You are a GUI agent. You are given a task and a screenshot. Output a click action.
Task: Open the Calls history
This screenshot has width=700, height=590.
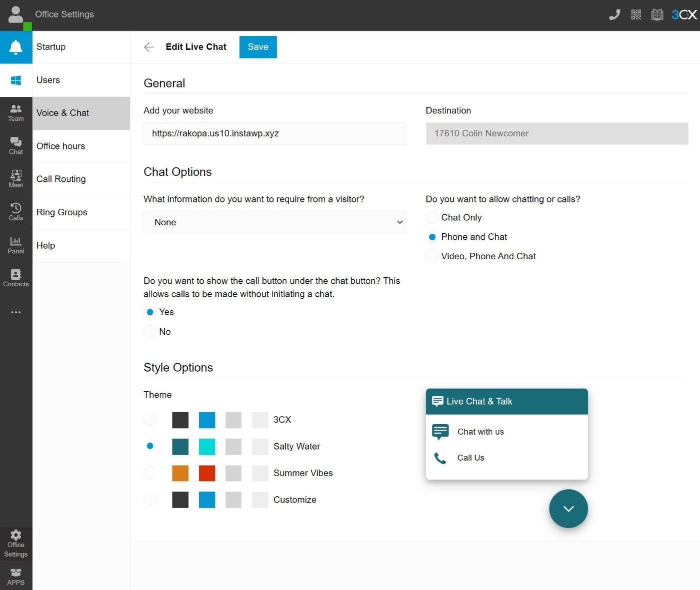16,212
